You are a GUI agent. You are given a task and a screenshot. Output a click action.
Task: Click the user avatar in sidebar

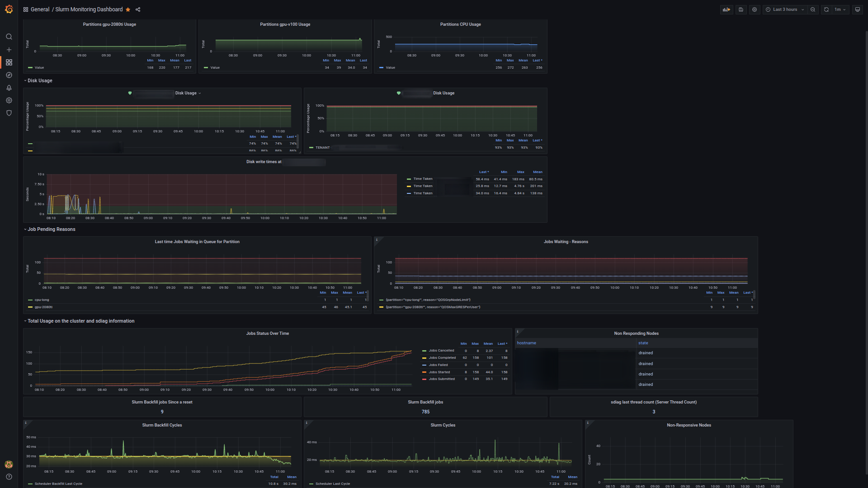coord(9,464)
